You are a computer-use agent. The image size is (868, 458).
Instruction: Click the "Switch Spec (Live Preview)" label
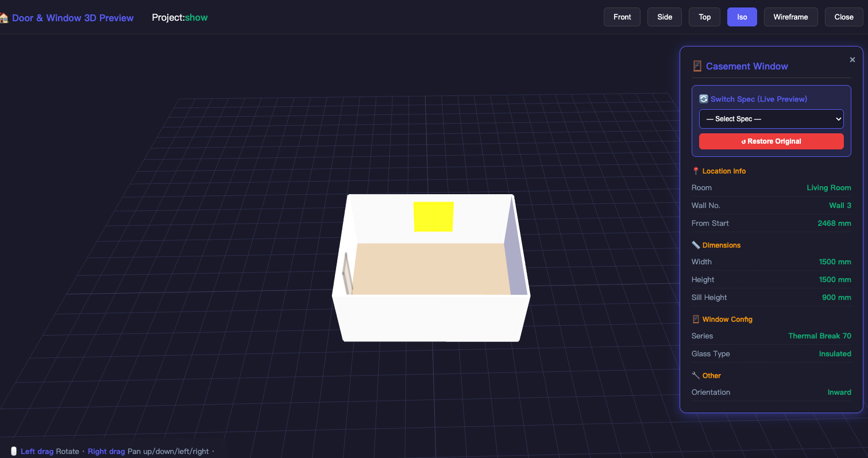pos(759,99)
